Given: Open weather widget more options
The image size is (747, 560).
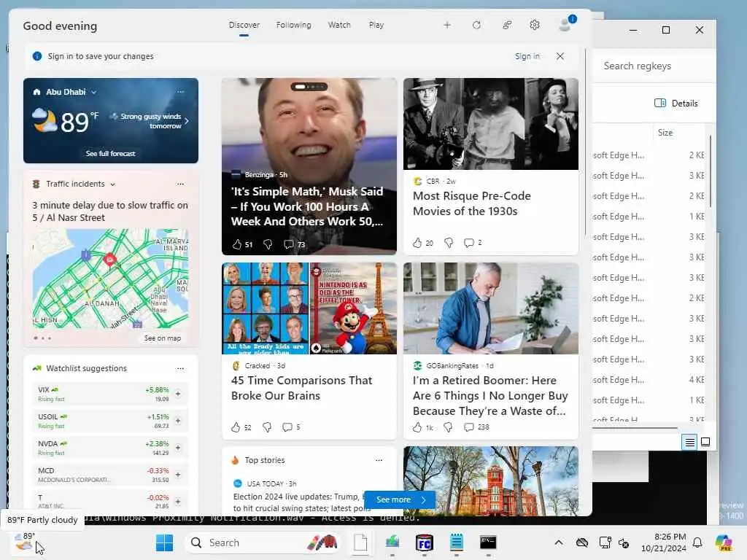Looking at the screenshot, I should tap(180, 91).
